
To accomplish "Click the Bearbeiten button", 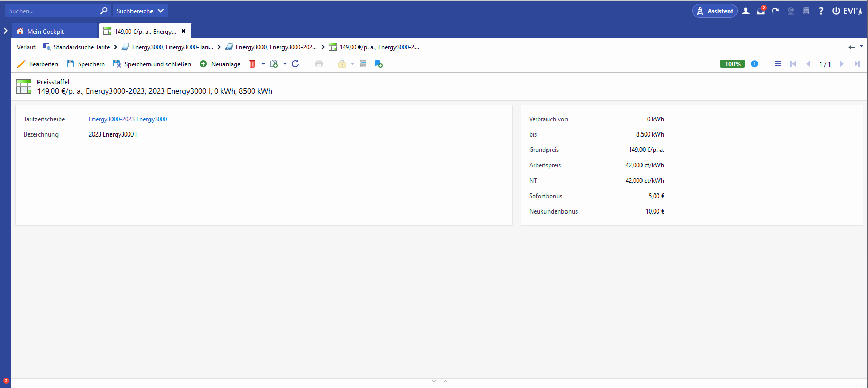I will [x=38, y=64].
